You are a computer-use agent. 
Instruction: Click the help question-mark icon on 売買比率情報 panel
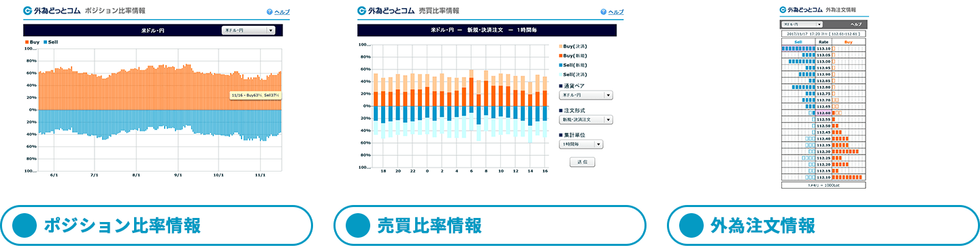(x=604, y=12)
